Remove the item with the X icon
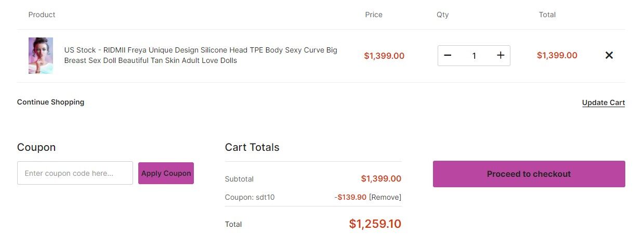The image size is (644, 245). pyautogui.click(x=609, y=55)
